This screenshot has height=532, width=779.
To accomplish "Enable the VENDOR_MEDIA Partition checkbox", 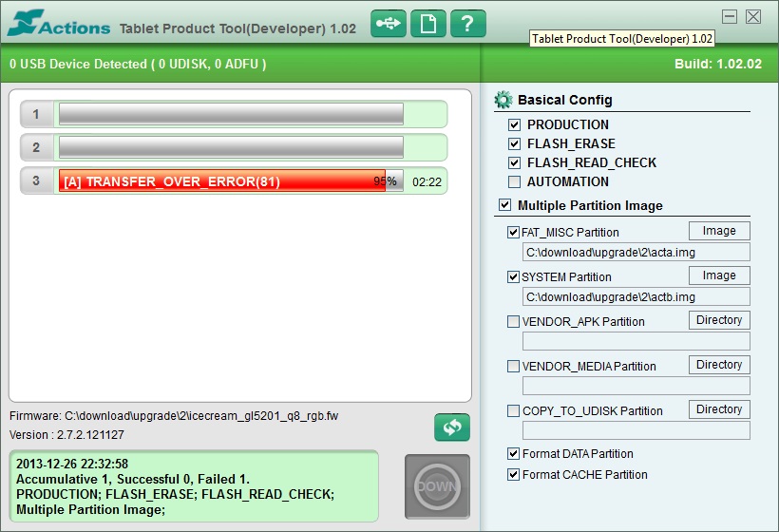I will (x=513, y=366).
